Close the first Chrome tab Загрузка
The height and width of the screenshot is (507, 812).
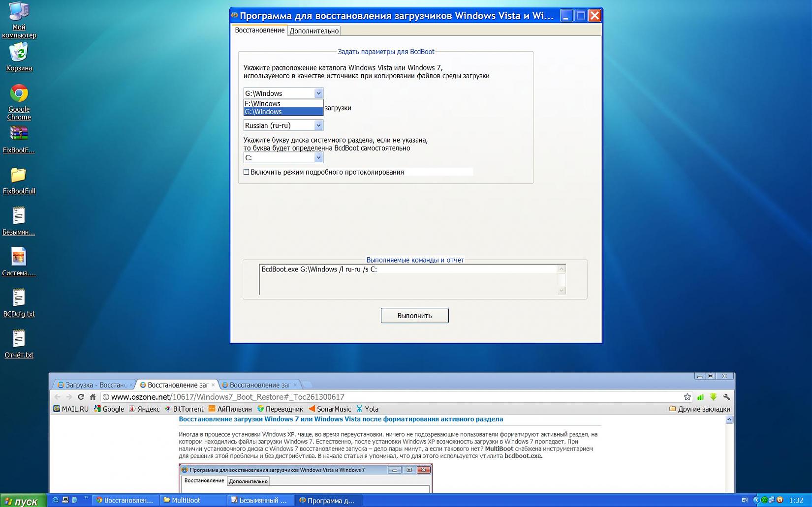[x=131, y=385]
